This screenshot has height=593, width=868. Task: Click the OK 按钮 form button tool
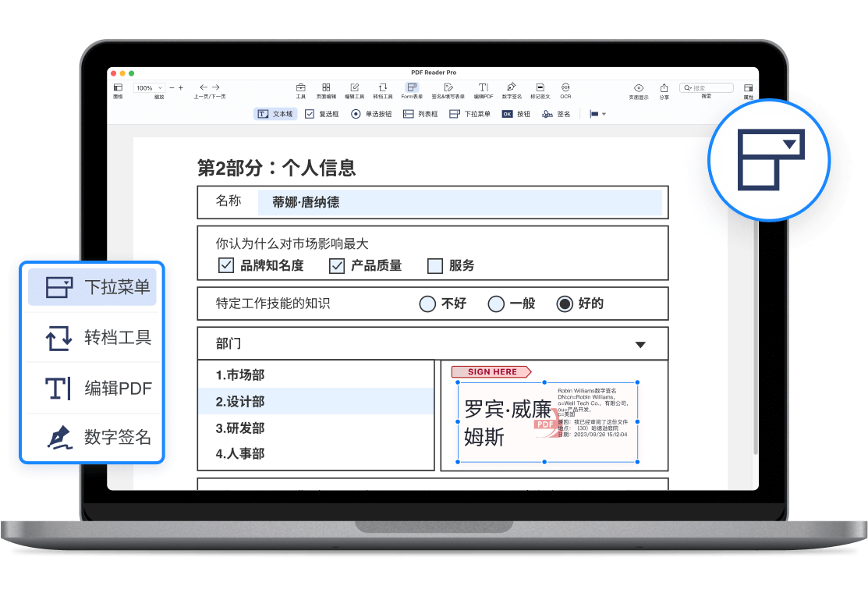(515, 114)
